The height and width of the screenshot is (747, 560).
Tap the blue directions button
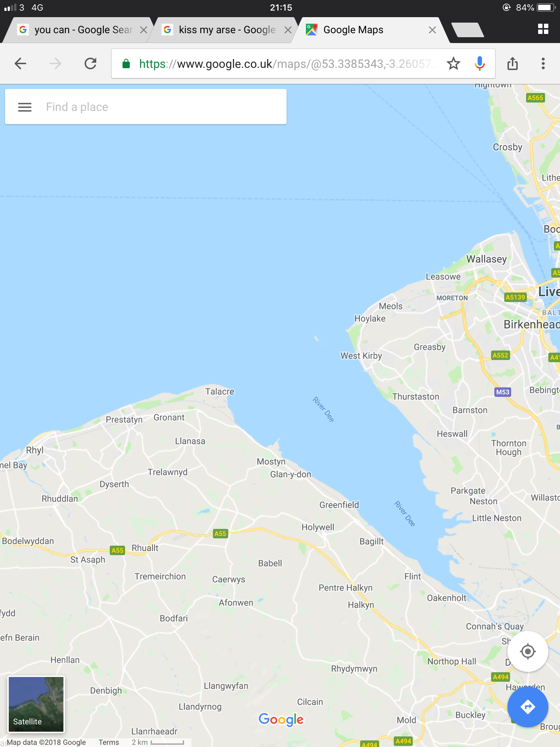pyautogui.click(x=528, y=707)
